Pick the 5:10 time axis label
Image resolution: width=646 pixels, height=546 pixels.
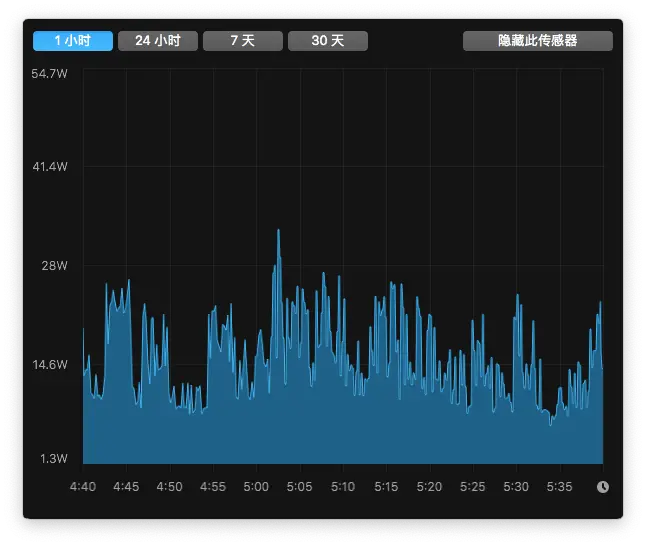tap(343, 487)
